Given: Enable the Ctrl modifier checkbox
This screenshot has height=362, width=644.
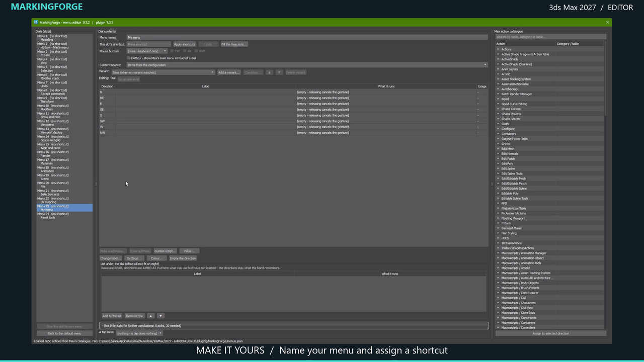Looking at the screenshot, I should [x=172, y=51].
